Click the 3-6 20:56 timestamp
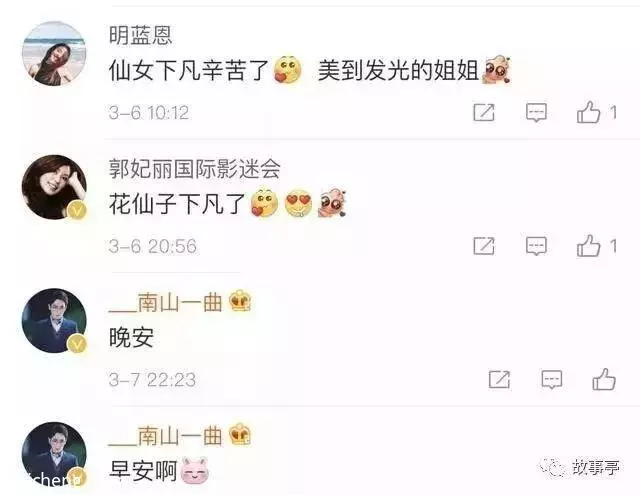The image size is (640, 495). click(x=153, y=246)
